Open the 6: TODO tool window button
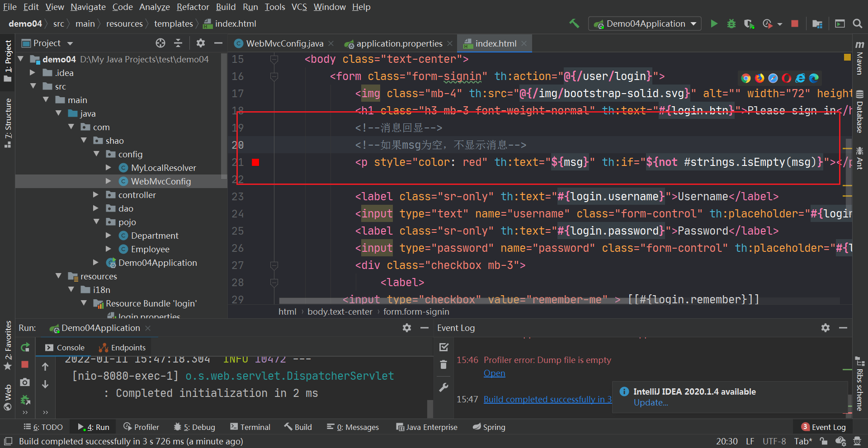The height and width of the screenshot is (448, 868). 43,427
